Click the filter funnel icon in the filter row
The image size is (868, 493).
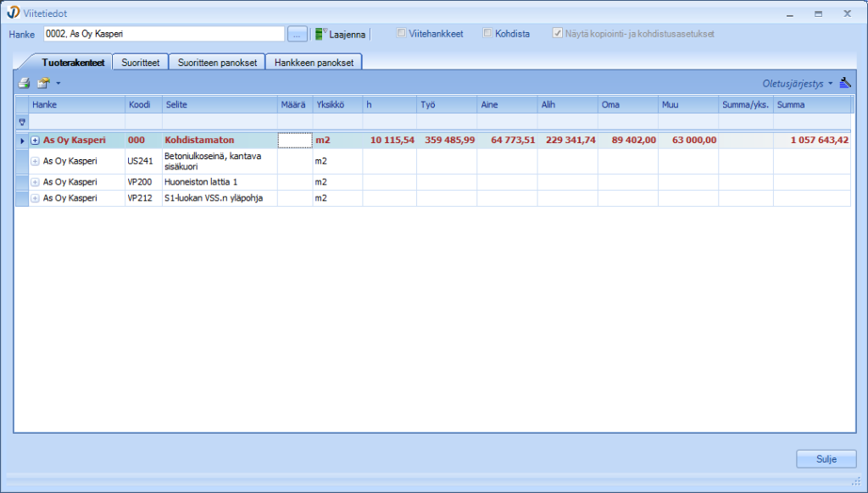click(x=22, y=122)
